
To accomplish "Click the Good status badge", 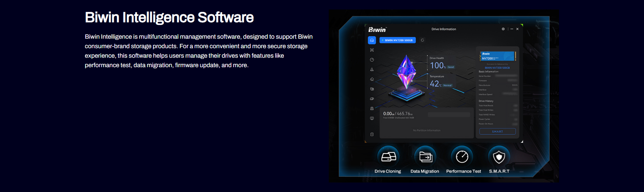I will [x=451, y=67].
